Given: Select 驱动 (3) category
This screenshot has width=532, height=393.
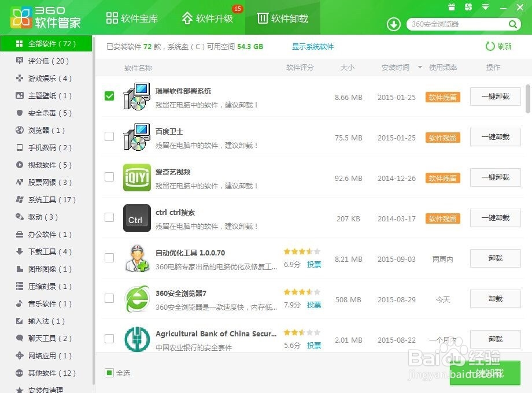Looking at the screenshot, I should [x=46, y=217].
